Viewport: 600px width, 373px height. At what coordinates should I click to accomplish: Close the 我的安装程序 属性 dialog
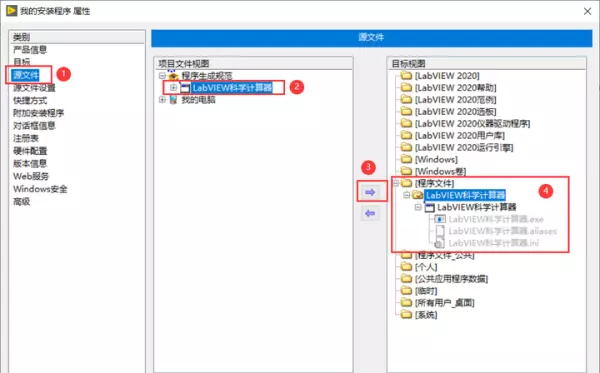pos(587,11)
